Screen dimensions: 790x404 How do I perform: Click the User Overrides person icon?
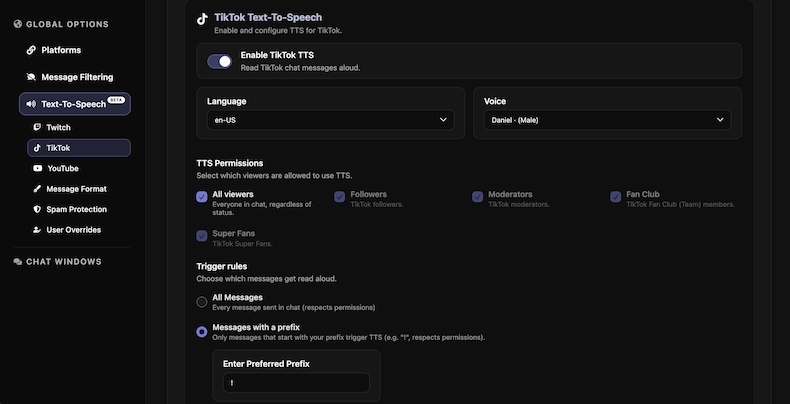pyautogui.click(x=37, y=230)
